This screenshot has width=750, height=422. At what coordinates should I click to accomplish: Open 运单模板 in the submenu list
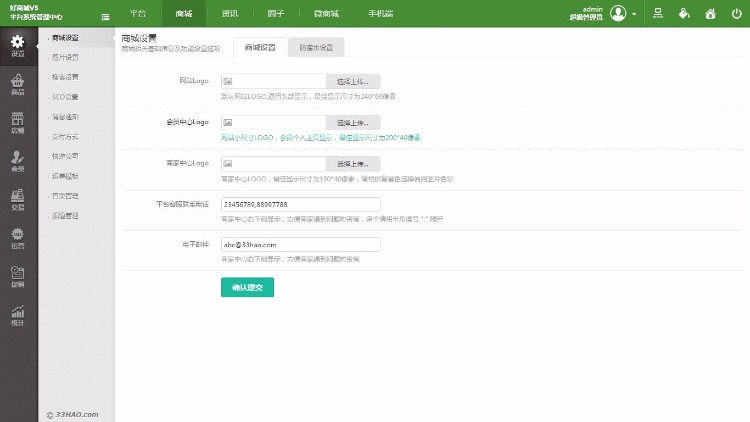[x=65, y=176]
